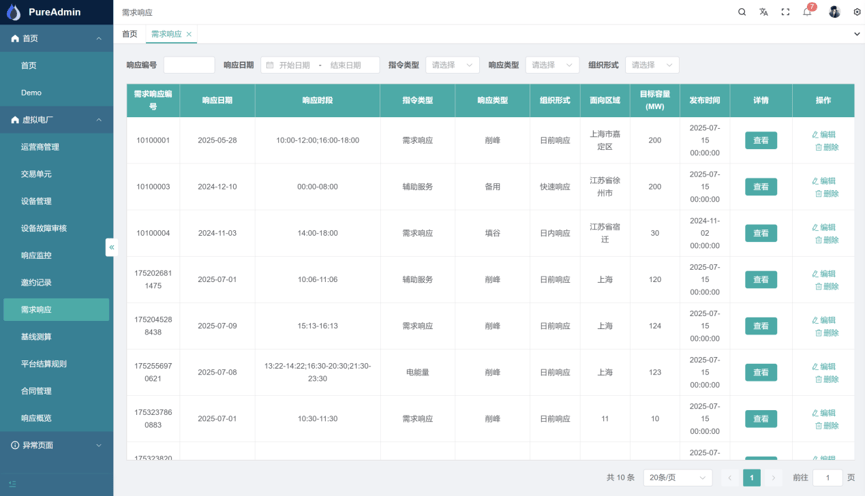Click the 响应编号 input field
Screen dimensions: 865x496
[x=189, y=65]
